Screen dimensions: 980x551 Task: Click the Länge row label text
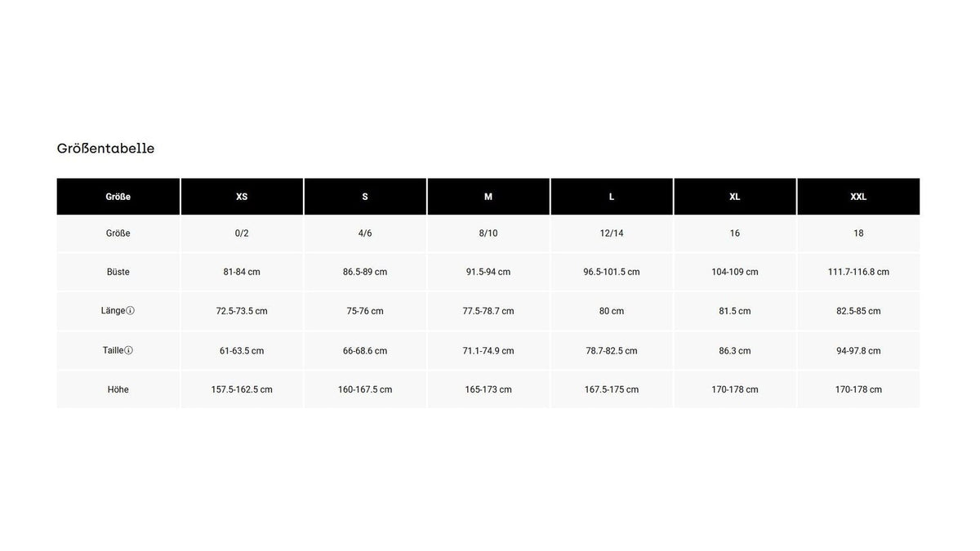113,311
